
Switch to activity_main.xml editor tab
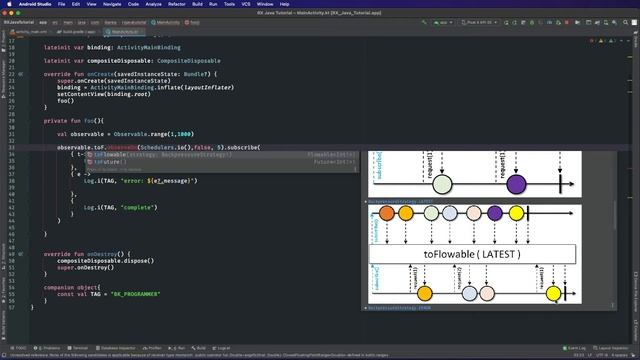(29, 31)
